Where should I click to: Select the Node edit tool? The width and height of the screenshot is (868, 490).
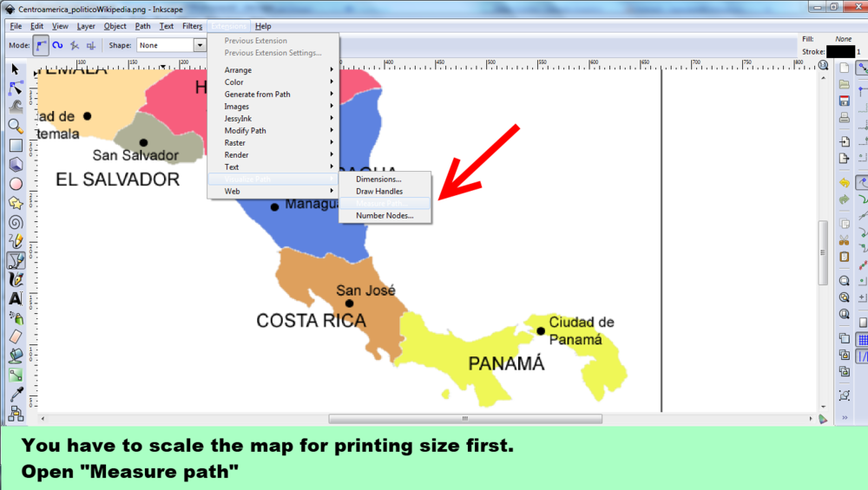15,88
